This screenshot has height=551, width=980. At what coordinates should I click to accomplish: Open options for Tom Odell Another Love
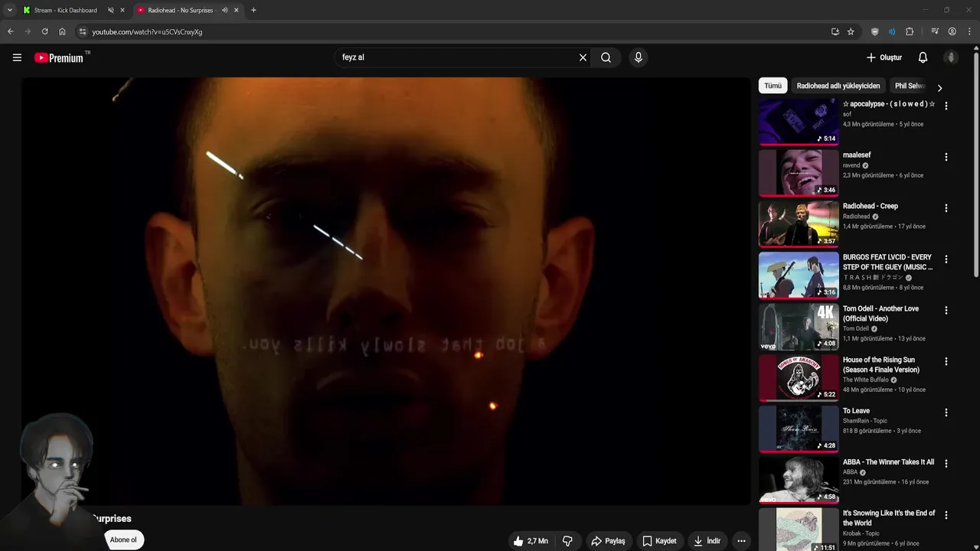click(x=946, y=311)
